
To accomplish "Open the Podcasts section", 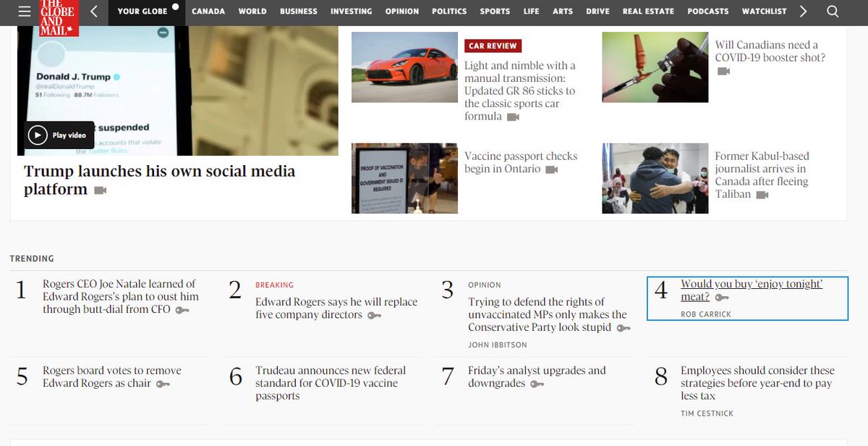I will pos(708,12).
